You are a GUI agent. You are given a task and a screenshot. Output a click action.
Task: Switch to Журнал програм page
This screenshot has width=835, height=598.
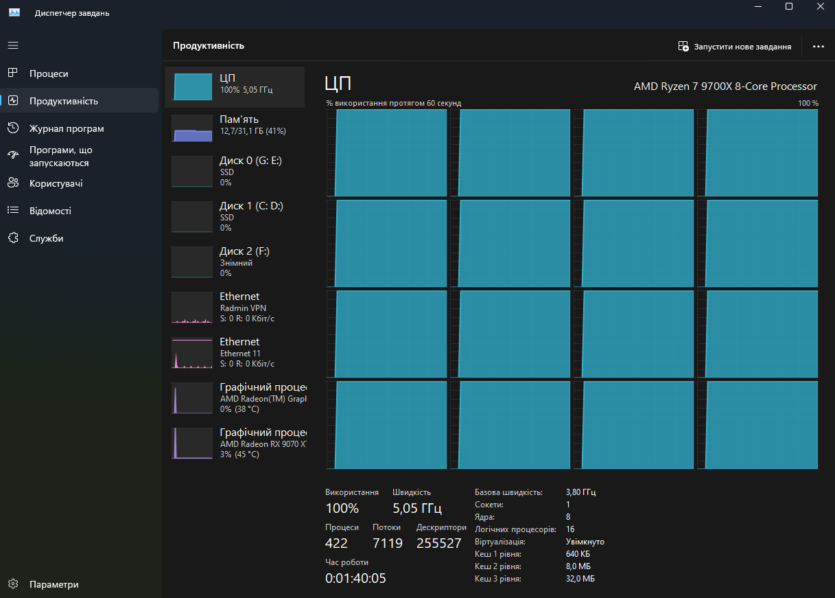(x=79, y=128)
